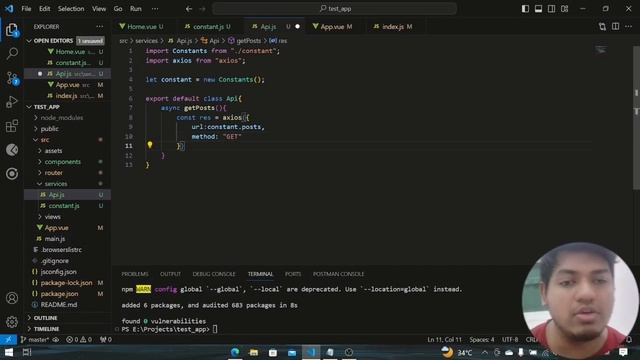This screenshot has height=360, width=640.
Task: Open changes compare icon in editor toolbar
Action: [602, 27]
